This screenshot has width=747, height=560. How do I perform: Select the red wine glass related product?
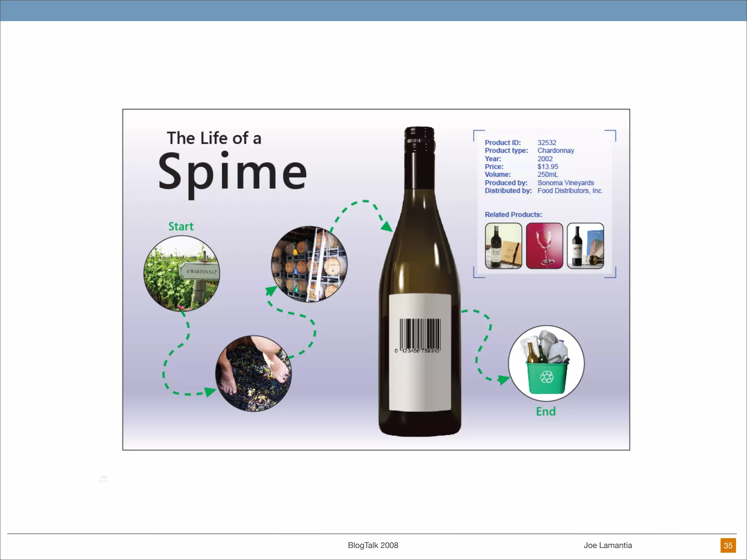pyautogui.click(x=545, y=246)
